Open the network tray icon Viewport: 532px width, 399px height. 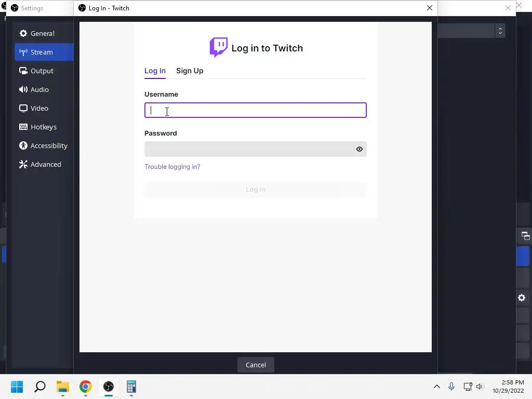tap(468, 387)
